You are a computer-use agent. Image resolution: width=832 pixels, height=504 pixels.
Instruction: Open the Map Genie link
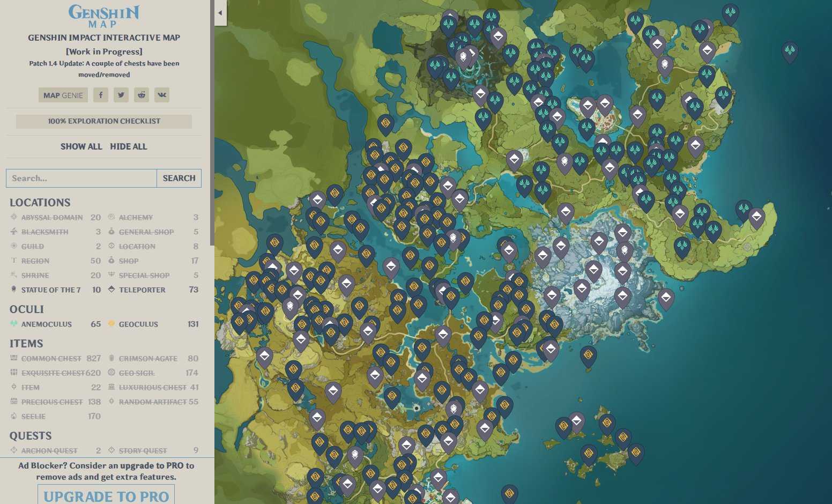[x=63, y=95]
